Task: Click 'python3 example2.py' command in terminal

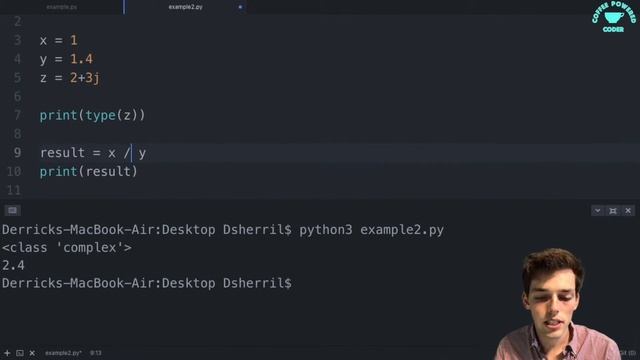Action: (371, 230)
